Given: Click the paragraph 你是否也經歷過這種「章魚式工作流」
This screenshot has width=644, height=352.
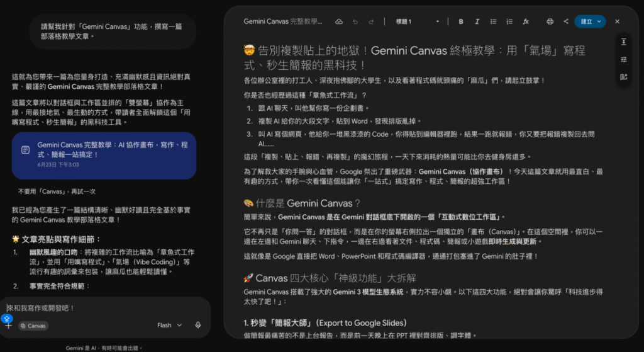Looking at the screenshot, I should (305, 96).
